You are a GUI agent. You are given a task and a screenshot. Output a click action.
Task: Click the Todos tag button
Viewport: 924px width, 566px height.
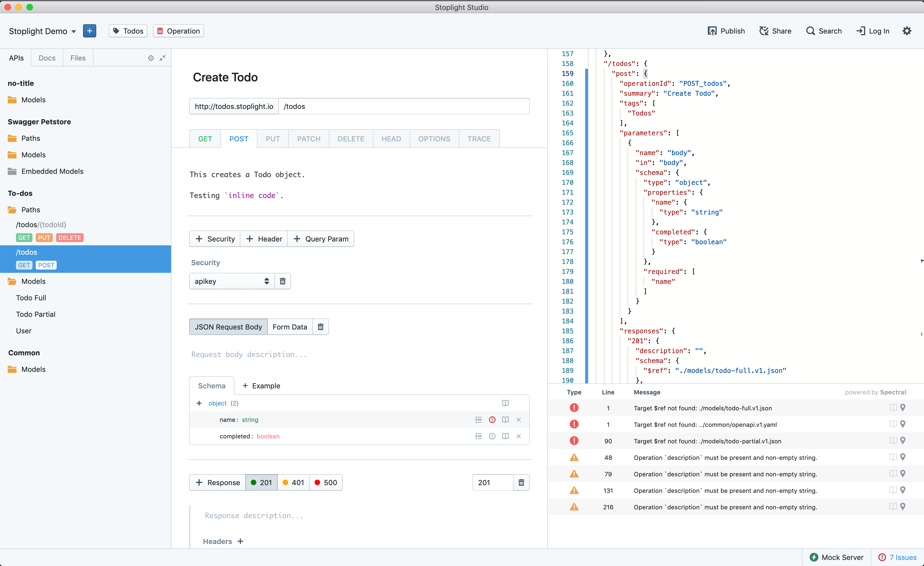tap(128, 31)
